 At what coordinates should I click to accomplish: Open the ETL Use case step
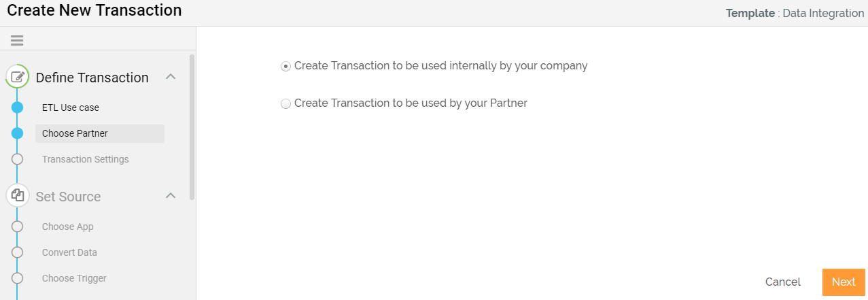(x=71, y=107)
